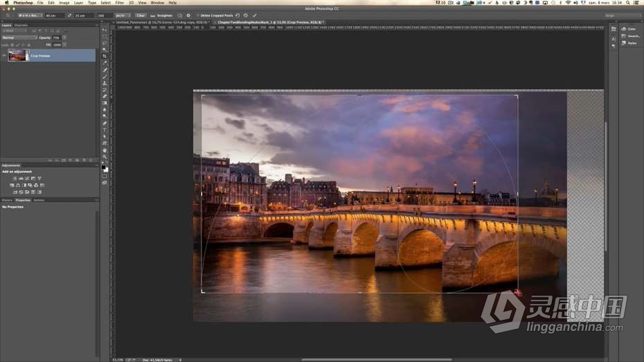Click the Straighten tool button
The image size is (644, 362).
pyautogui.click(x=161, y=15)
